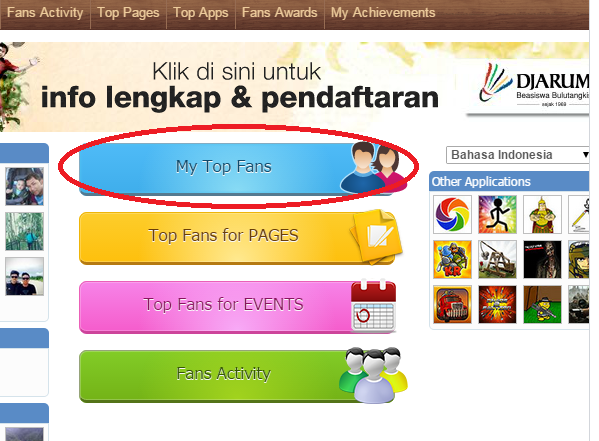Go to the Fans Awards tab

pos(280,13)
